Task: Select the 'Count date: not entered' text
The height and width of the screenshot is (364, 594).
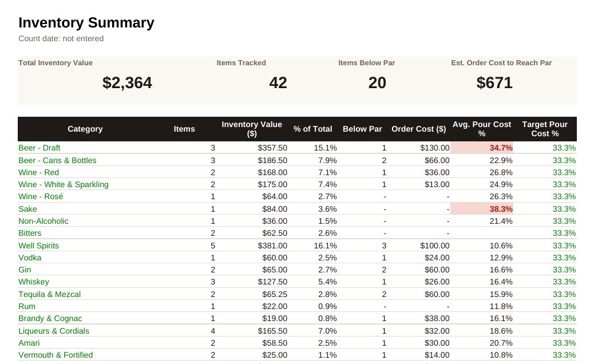Action: pyautogui.click(x=61, y=39)
